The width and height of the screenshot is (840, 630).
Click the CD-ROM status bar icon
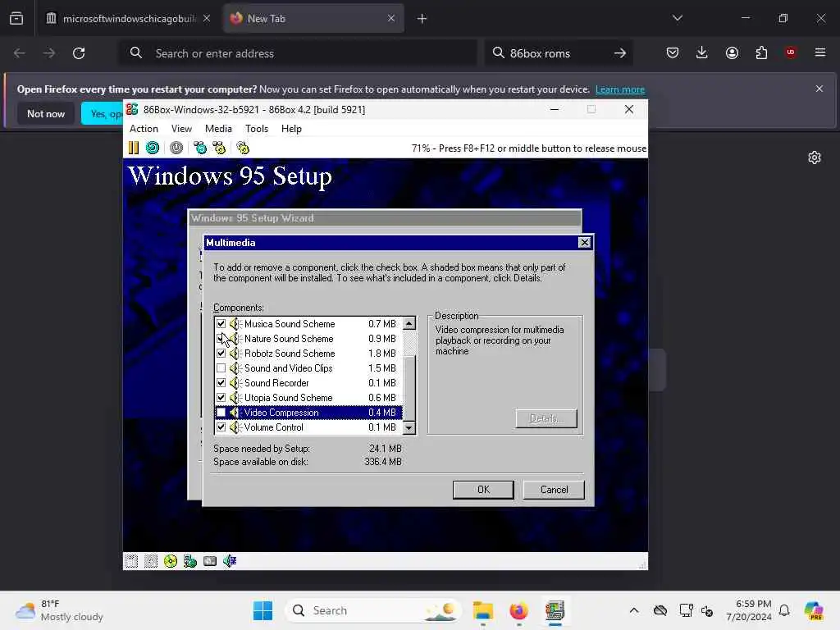171,561
